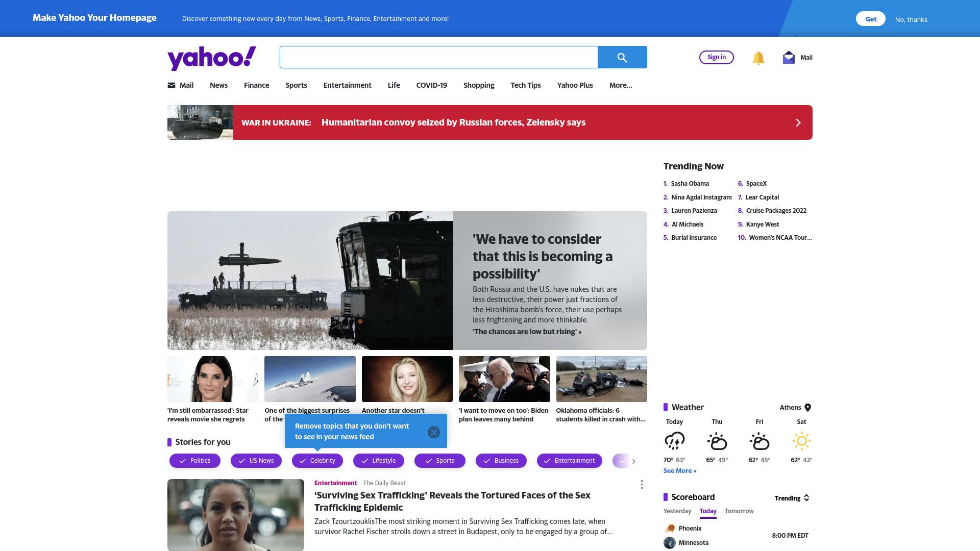Click Saturday's sunny weather icon
The height and width of the screenshot is (551, 980).
click(801, 441)
